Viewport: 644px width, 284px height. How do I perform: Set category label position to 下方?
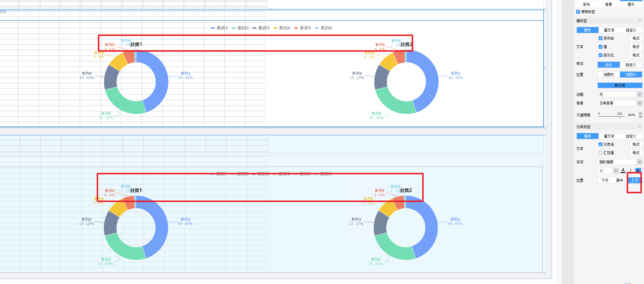click(x=605, y=180)
